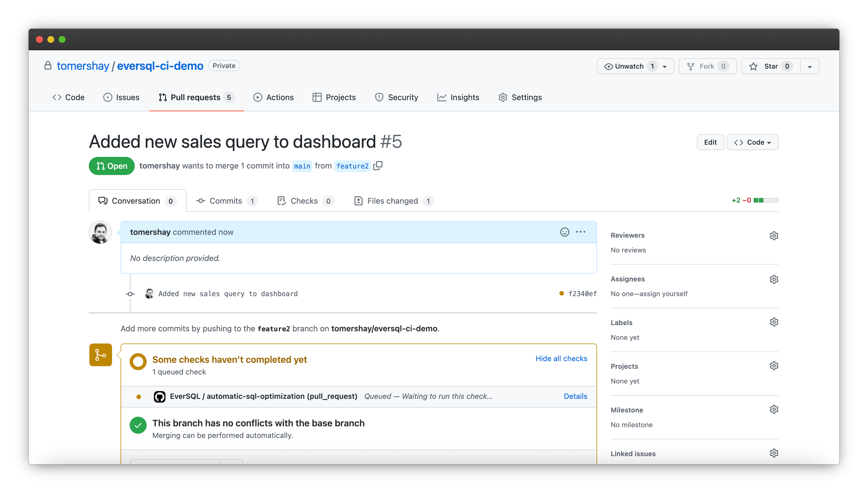Open the Reviewers gear settings
This screenshot has width=868, height=493.
[774, 236]
